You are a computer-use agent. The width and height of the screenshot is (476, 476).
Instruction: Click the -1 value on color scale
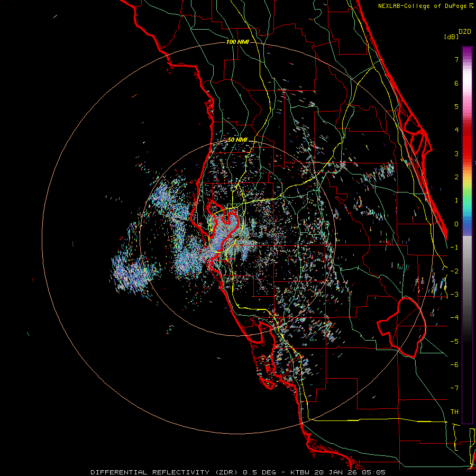point(454,248)
